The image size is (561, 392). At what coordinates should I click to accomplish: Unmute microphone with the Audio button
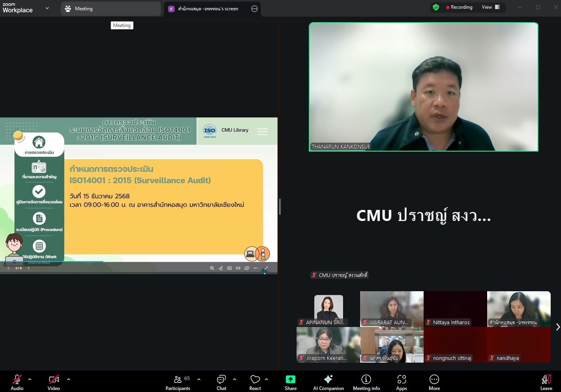17,382
